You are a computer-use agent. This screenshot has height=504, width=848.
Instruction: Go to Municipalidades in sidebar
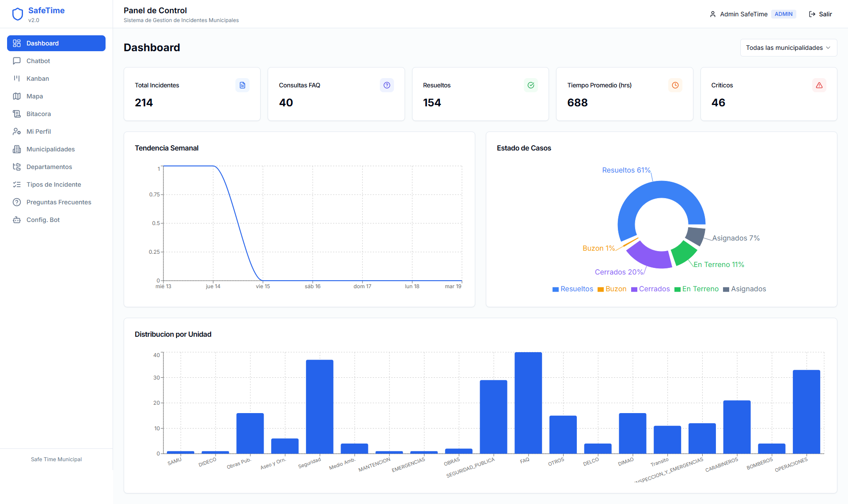pos(56,149)
